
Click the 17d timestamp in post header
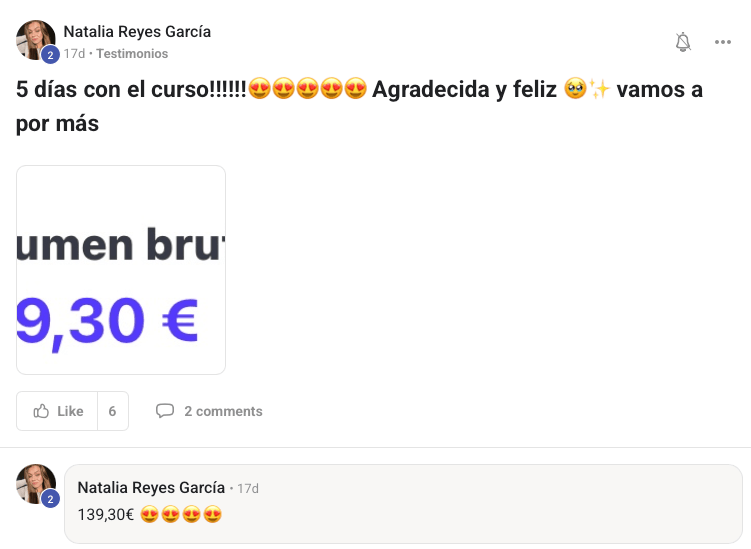coord(74,54)
